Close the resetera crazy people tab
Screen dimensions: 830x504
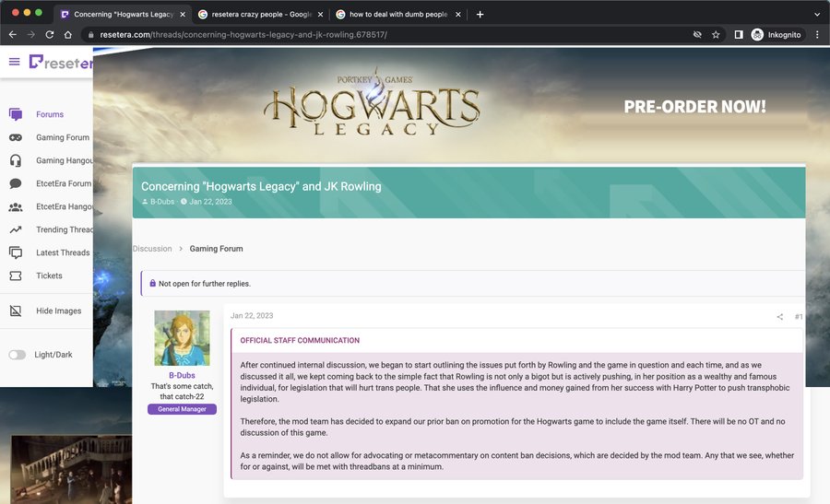[320, 14]
